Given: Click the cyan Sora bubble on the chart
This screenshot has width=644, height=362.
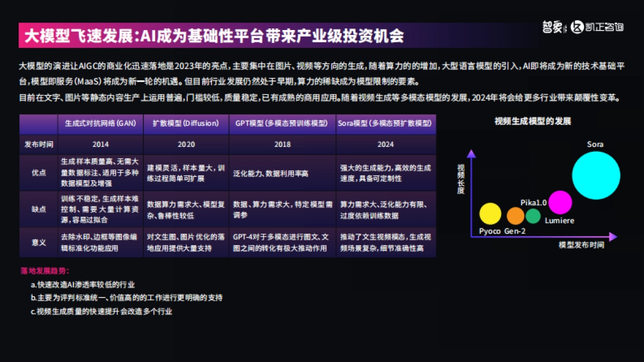Looking at the screenshot, I should [x=596, y=175].
